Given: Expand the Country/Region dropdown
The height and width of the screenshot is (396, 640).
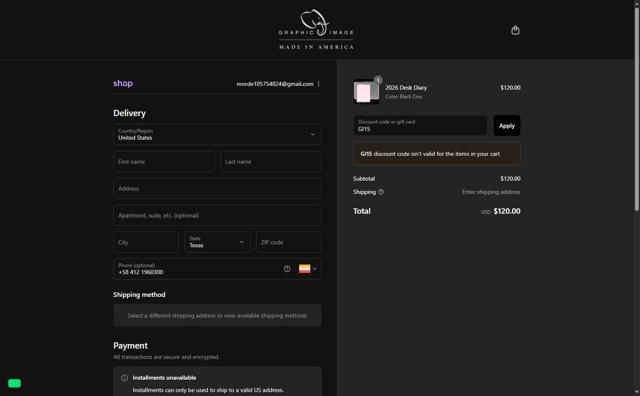Looking at the screenshot, I should tap(217, 134).
